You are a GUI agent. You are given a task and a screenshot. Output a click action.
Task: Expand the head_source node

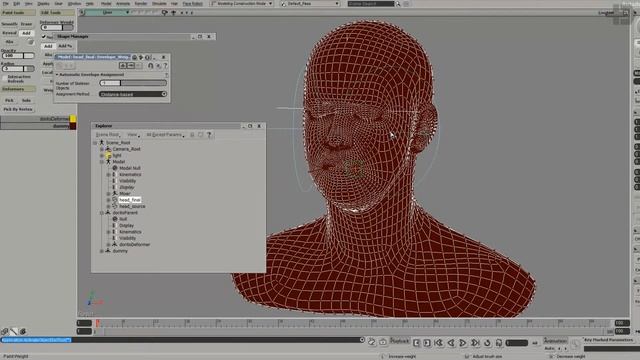point(109,207)
